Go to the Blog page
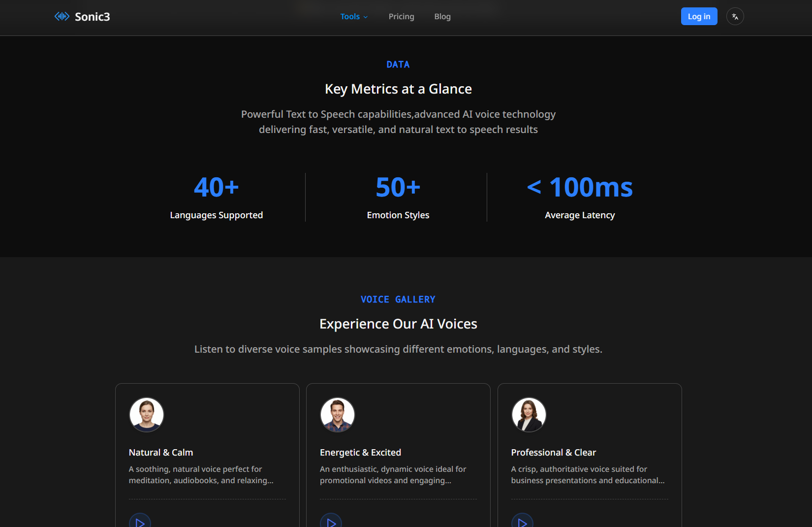812x527 pixels. pos(442,17)
